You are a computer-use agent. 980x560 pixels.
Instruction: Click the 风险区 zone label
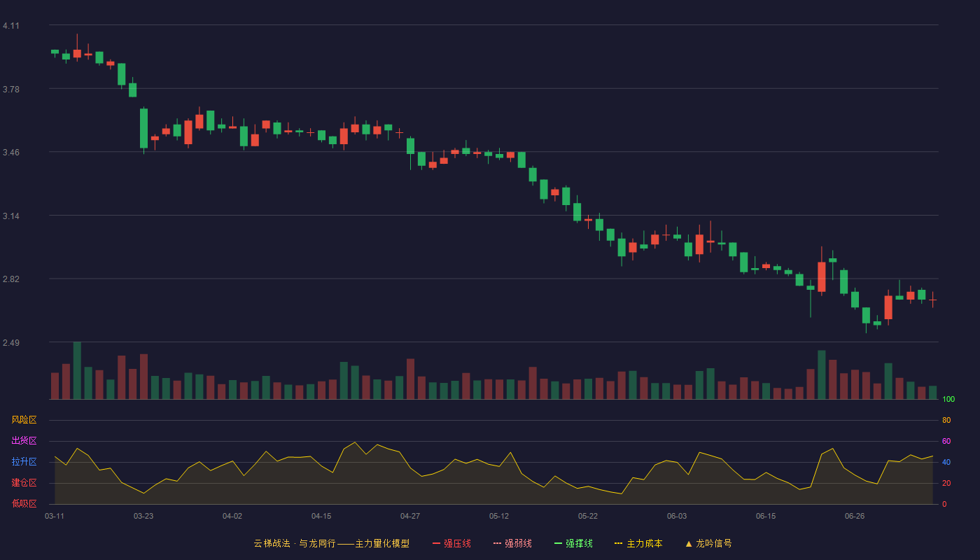point(24,420)
